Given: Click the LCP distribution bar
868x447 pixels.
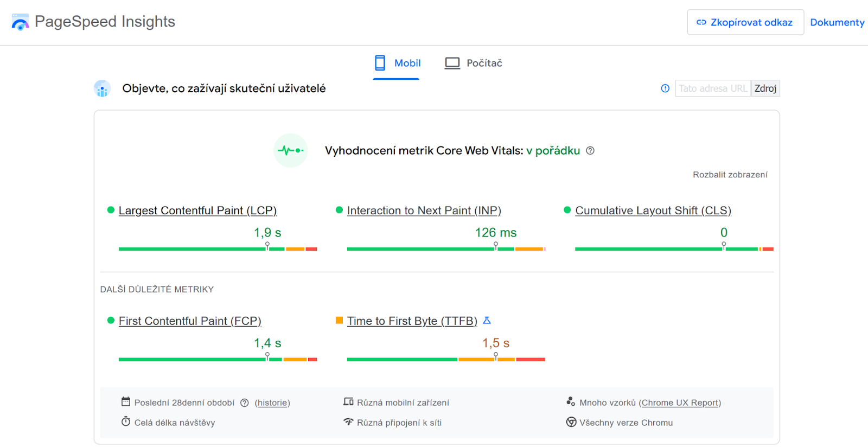Looking at the screenshot, I should (218, 249).
